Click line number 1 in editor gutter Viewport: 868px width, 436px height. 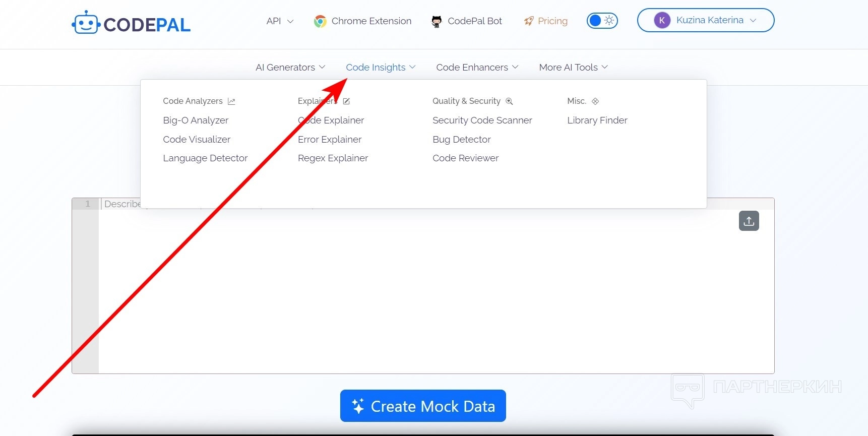[87, 204]
